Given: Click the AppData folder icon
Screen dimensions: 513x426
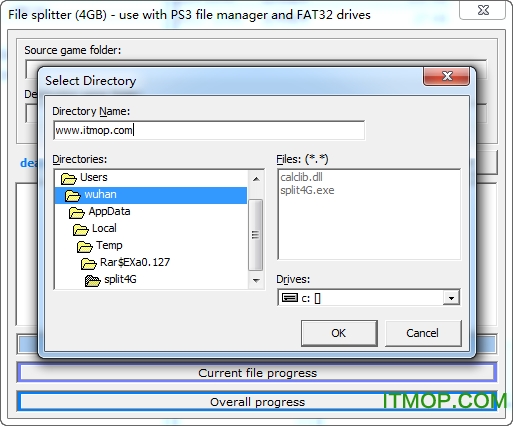Looking at the screenshot, I should click(77, 213).
